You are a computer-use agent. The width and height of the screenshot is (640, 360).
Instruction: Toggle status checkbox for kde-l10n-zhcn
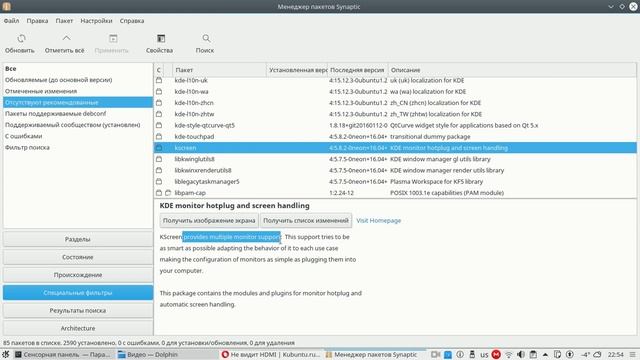159,103
